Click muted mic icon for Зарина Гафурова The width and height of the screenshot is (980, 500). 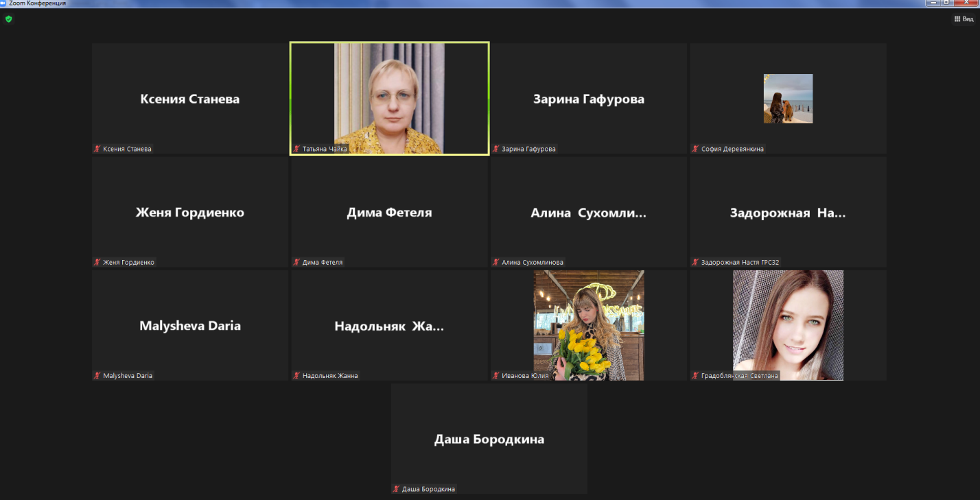[x=495, y=149]
